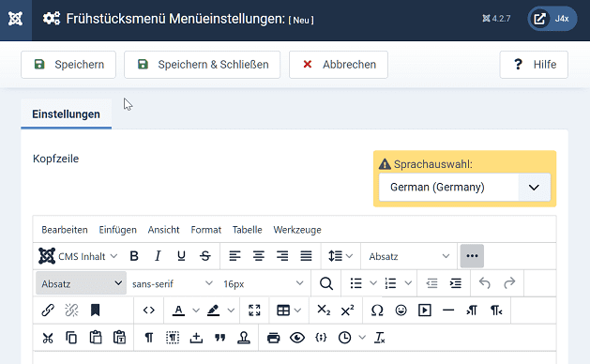Insert an anchor bookmark
This screenshot has height=364, width=590.
click(x=95, y=311)
